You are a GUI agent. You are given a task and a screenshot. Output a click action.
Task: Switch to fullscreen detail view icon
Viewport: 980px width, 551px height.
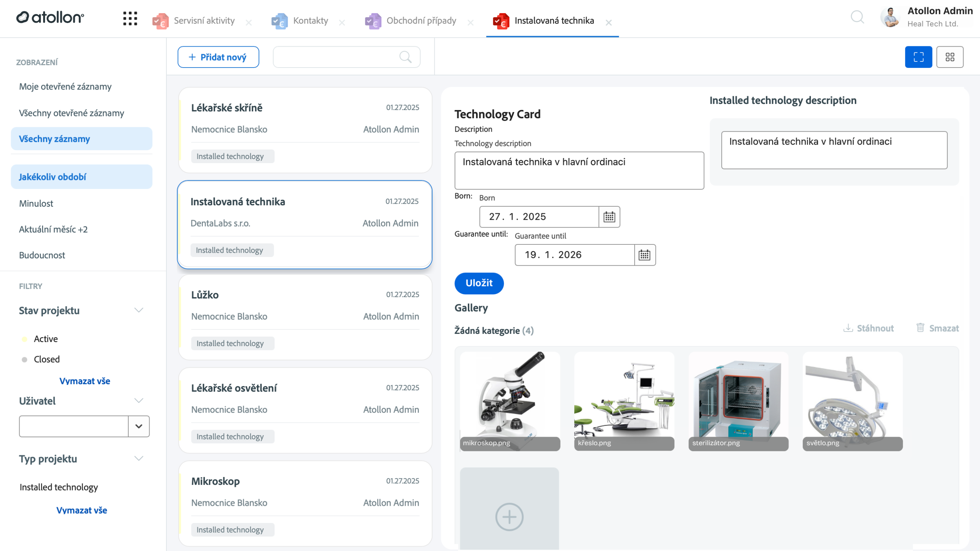point(918,57)
